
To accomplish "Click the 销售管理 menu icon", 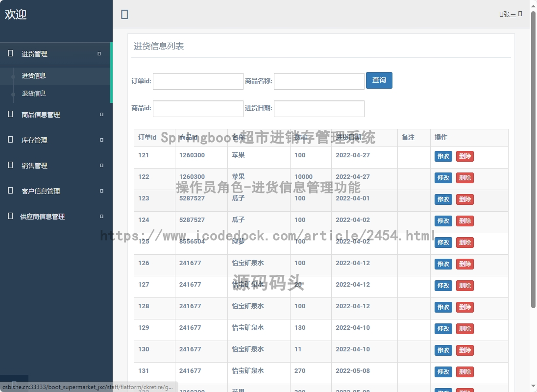I will 11,165.
